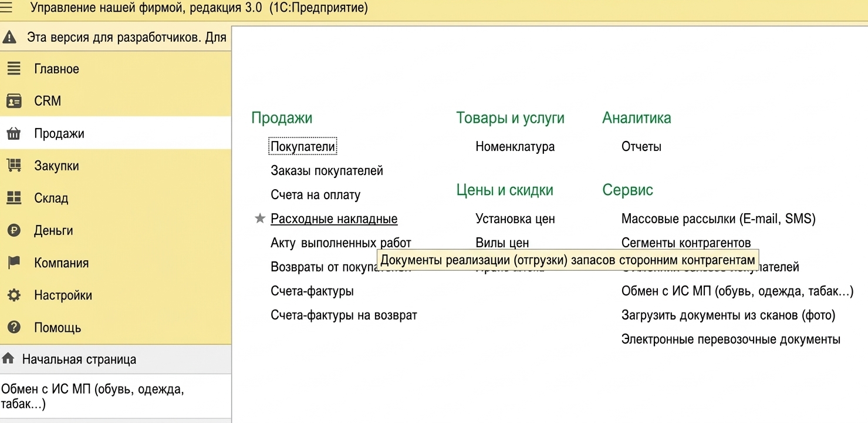The image size is (868, 423).
Task: Click the Главное section list icon
Action: click(13, 69)
